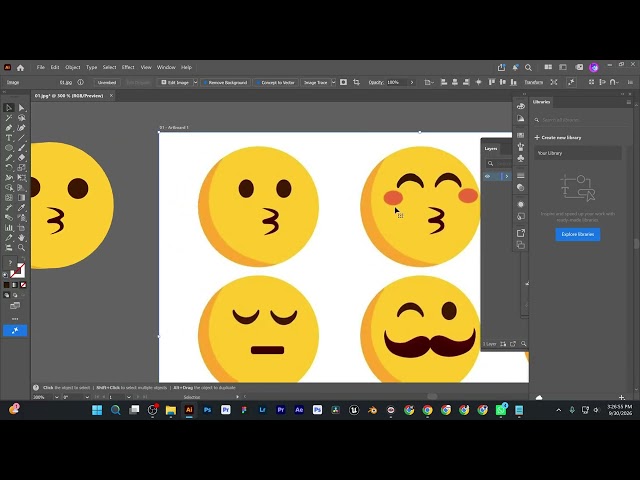Open the Brushes panel icon
Image resolution: width=640 pixels, height=480 pixels.
click(x=521, y=147)
